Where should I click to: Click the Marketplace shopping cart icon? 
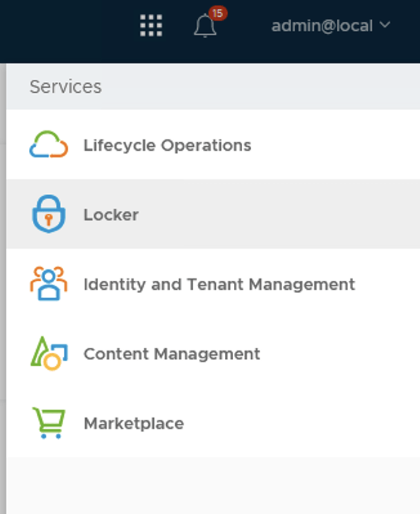pos(48,423)
